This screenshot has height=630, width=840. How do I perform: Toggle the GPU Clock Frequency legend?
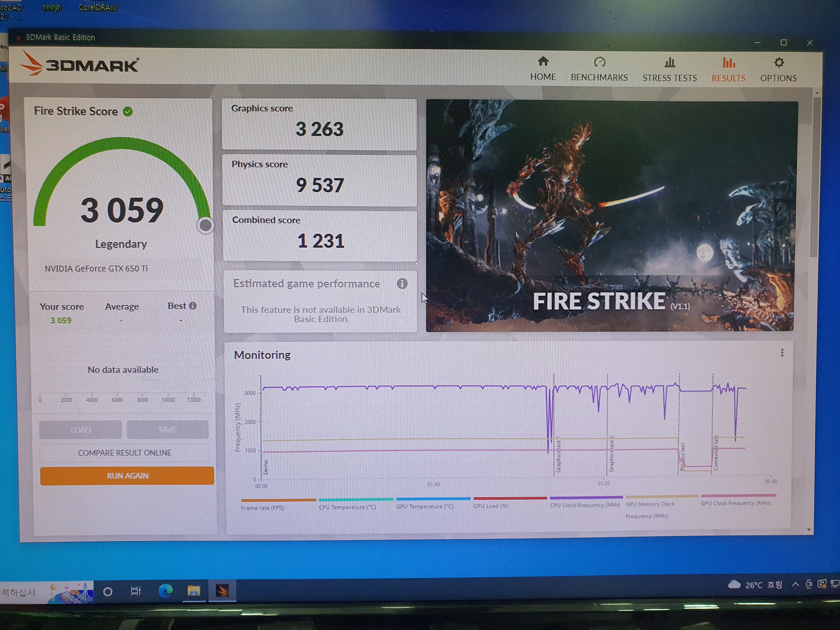[738, 500]
